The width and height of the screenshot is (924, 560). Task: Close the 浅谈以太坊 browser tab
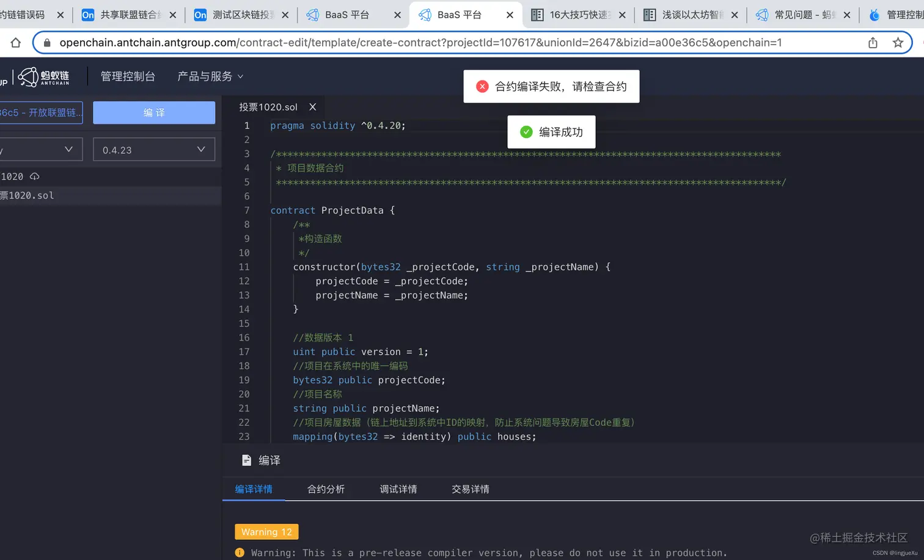point(735,15)
